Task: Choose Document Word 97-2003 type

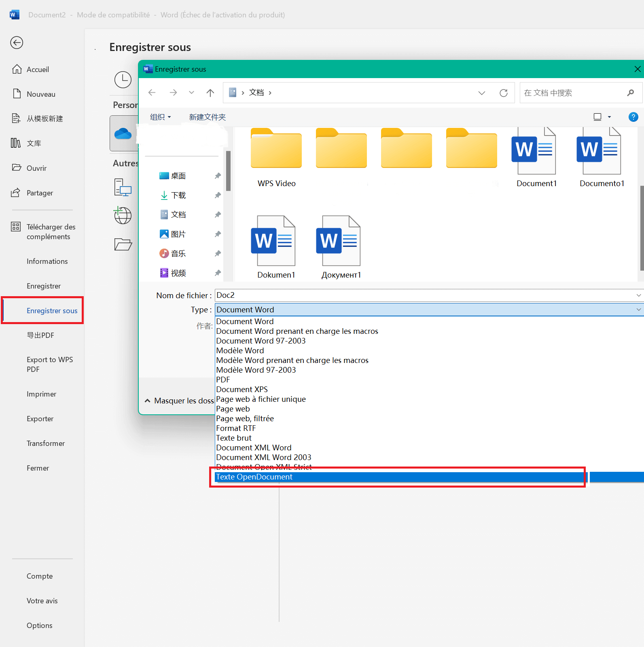Action: [x=261, y=341]
